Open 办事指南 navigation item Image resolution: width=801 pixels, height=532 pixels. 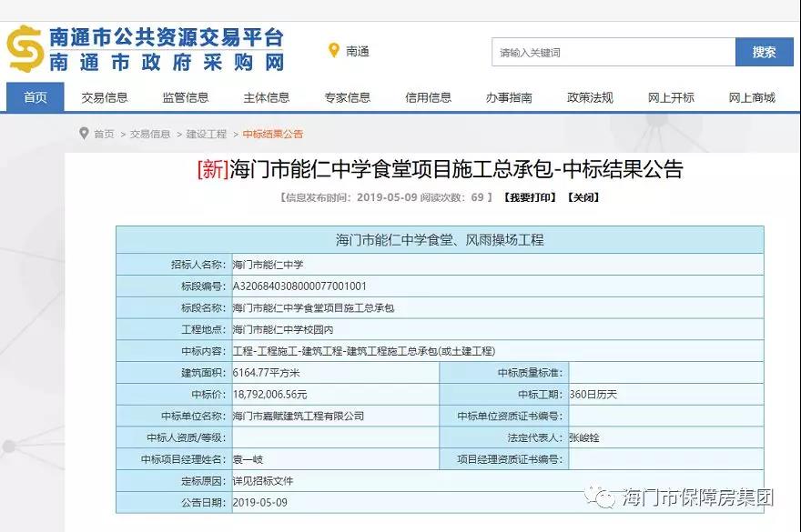click(x=509, y=98)
